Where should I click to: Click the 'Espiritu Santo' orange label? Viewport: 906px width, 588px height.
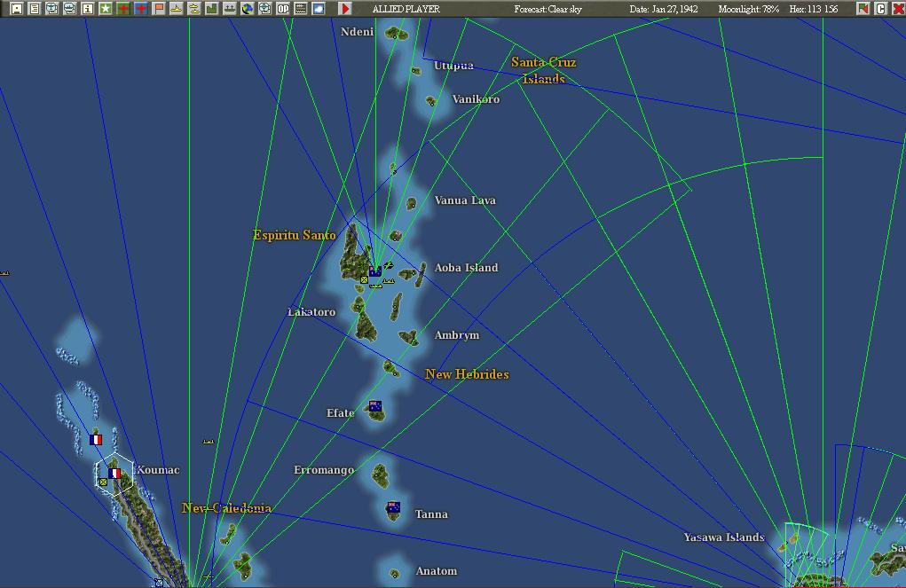(294, 235)
